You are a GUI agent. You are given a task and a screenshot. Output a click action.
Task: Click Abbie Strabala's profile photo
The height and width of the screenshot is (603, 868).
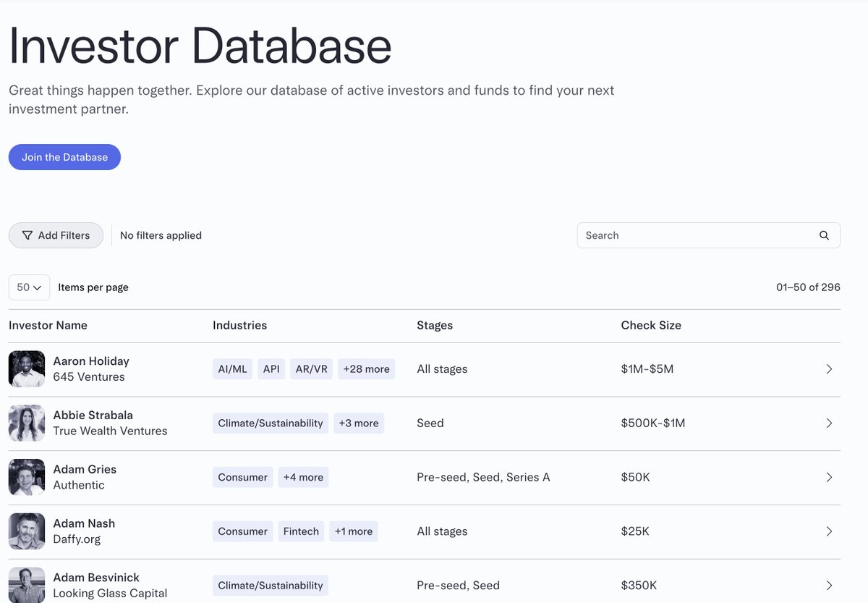point(27,423)
